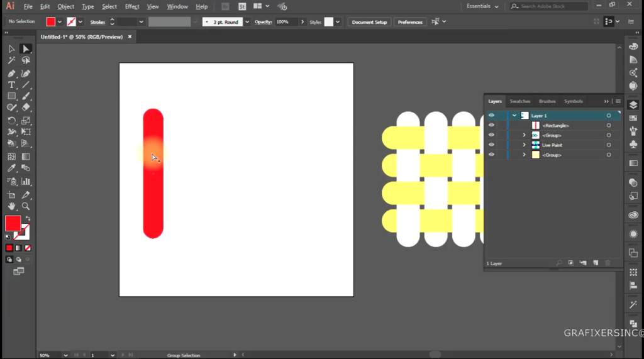Click the target circle for Live Paint

click(x=609, y=145)
